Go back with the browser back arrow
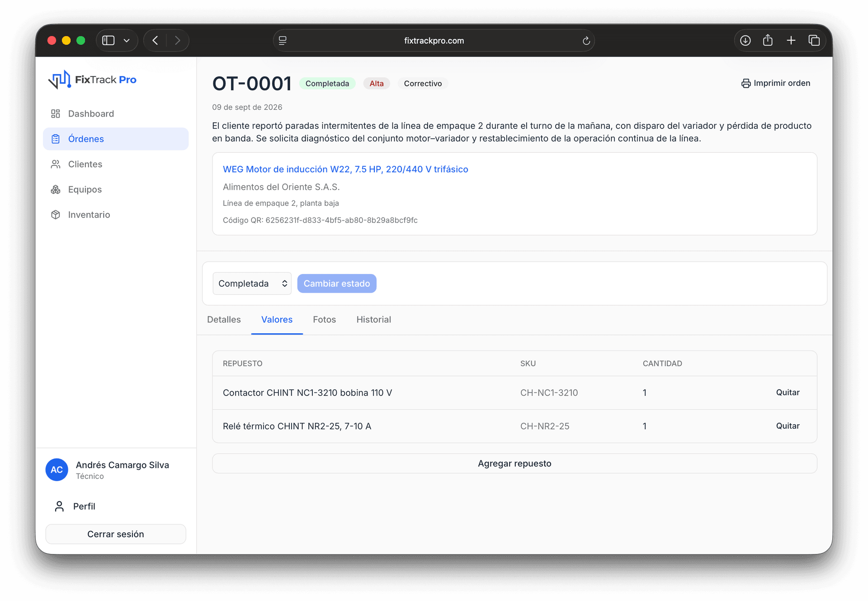Viewport: 868px width, 601px height. pos(156,41)
